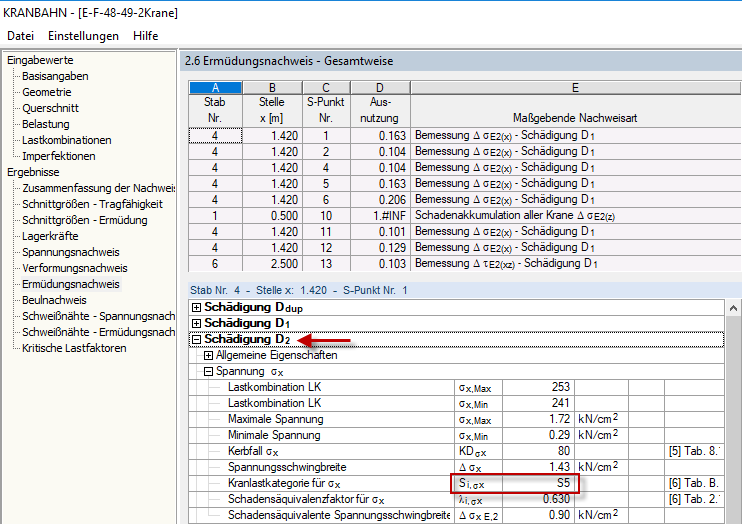Collapse the Spannung σx node
Image resolution: width=742 pixels, height=524 pixels.
pos(208,372)
